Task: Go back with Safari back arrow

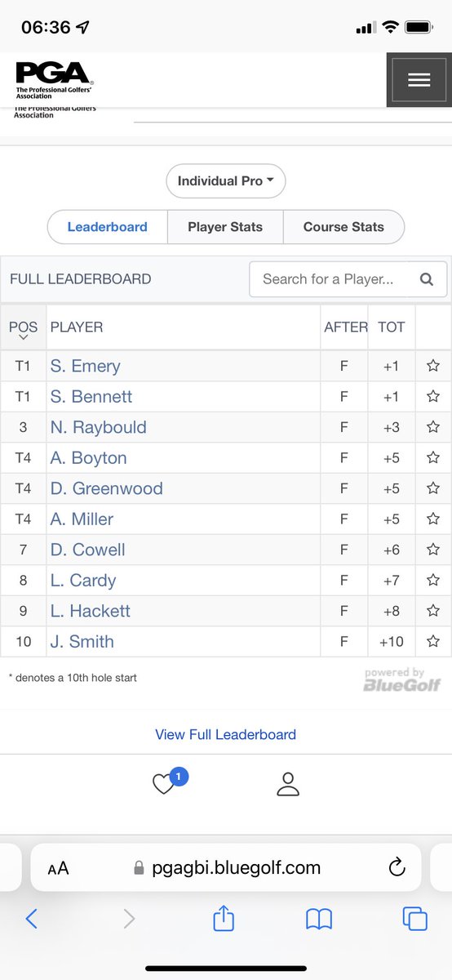Action: [31, 919]
